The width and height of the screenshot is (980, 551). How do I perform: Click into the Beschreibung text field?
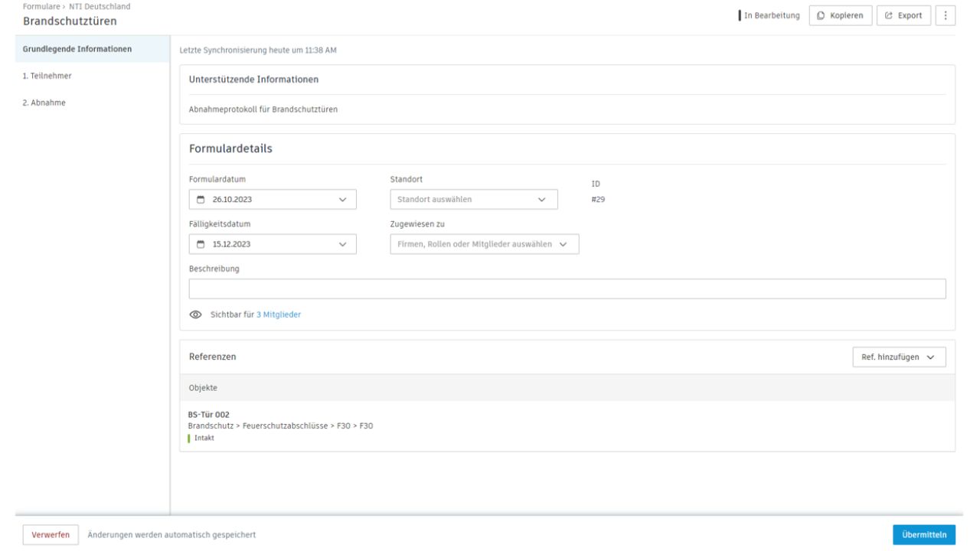(x=567, y=289)
